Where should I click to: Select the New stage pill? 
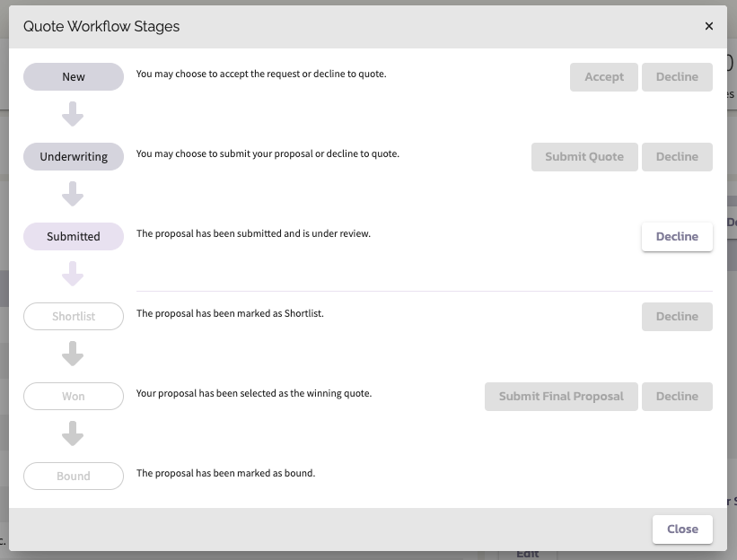[x=73, y=76]
